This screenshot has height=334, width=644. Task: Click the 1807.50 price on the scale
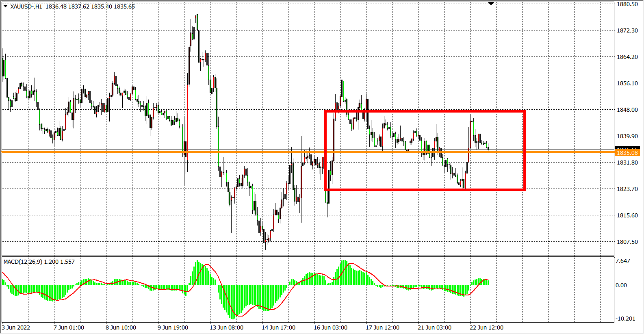click(x=627, y=242)
